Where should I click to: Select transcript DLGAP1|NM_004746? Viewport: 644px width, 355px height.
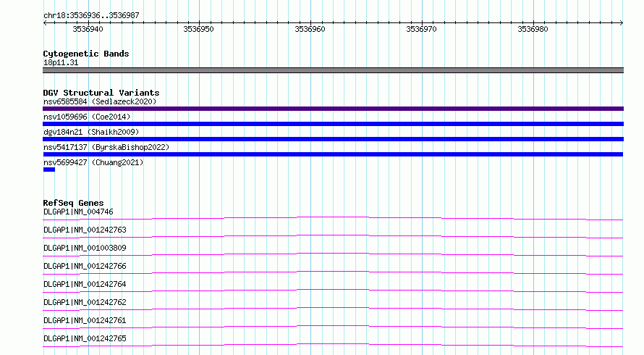78,212
